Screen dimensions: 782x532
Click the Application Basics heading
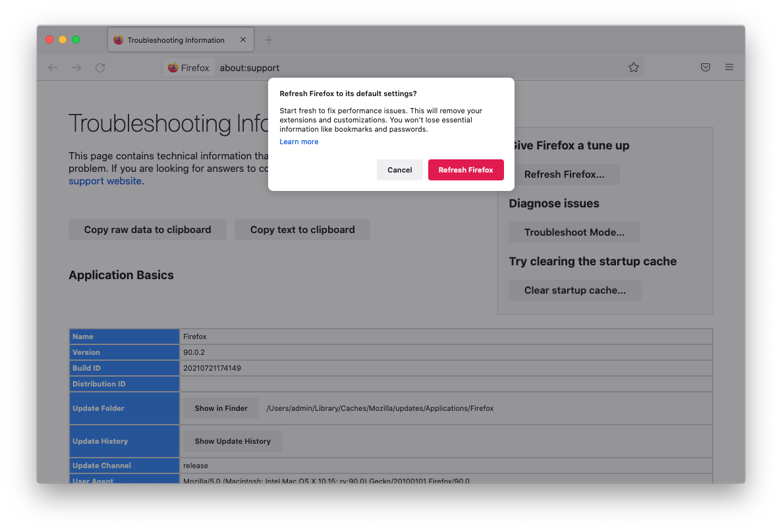[121, 275]
